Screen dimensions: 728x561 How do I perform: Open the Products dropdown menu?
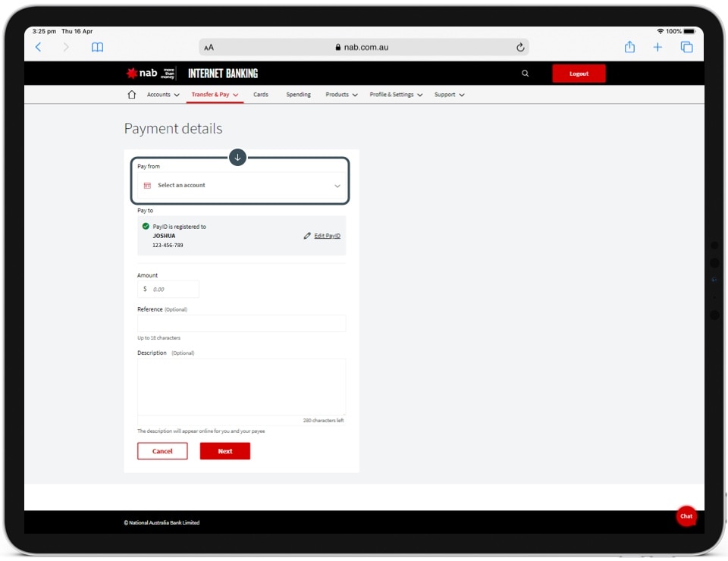pos(341,95)
